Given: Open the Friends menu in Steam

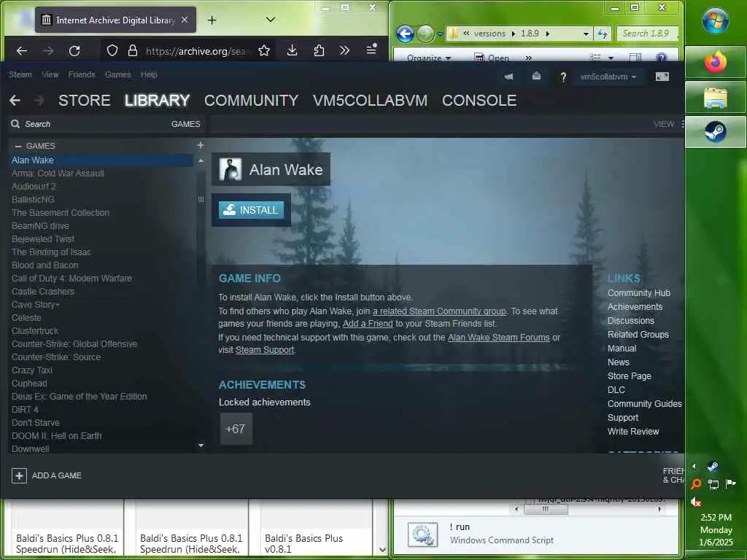Looking at the screenshot, I should [82, 74].
